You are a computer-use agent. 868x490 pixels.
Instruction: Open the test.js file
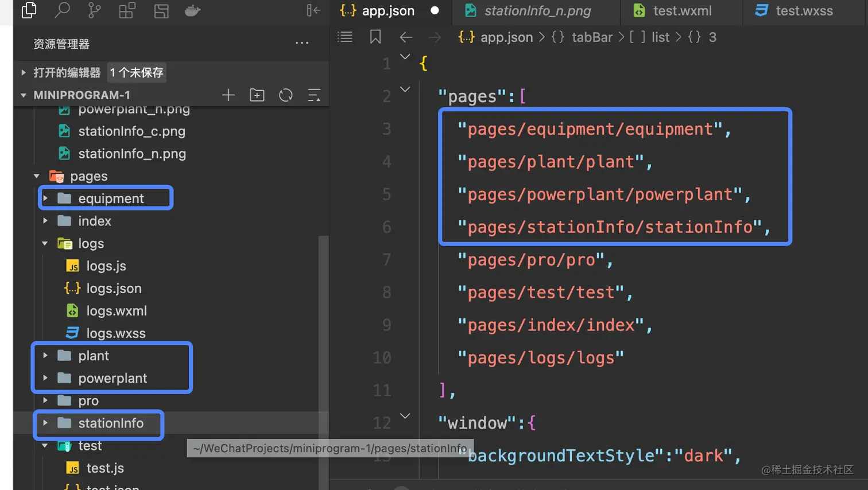(105, 468)
